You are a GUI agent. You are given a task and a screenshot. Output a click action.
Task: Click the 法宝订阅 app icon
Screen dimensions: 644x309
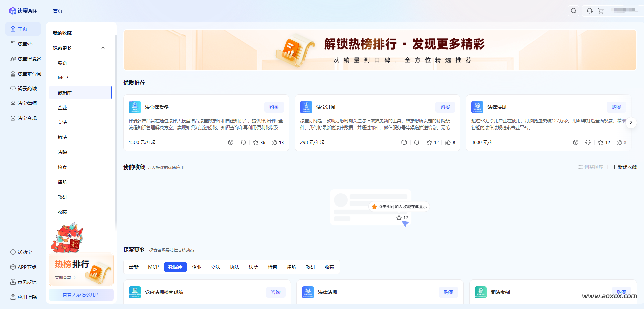pos(306,107)
